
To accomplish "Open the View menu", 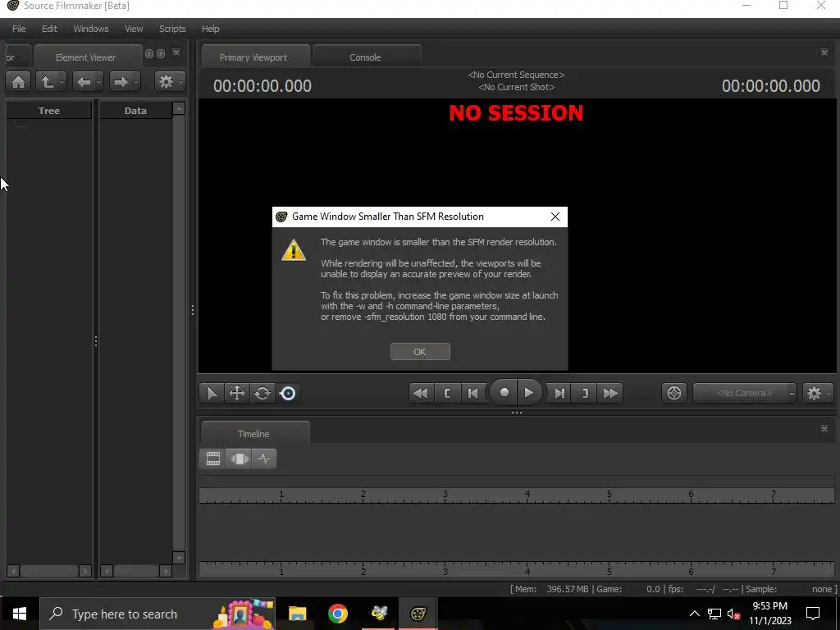I will pyautogui.click(x=134, y=29).
